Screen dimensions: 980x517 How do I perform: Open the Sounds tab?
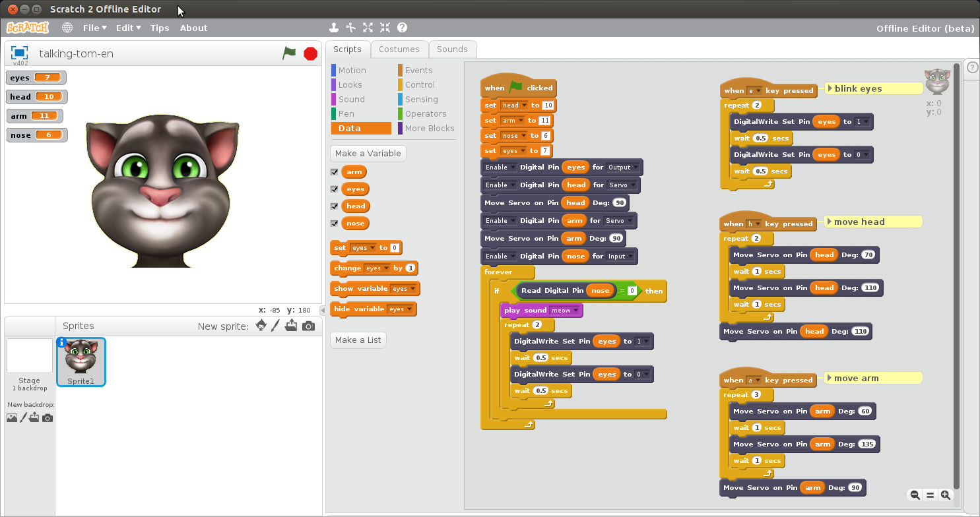tap(452, 49)
